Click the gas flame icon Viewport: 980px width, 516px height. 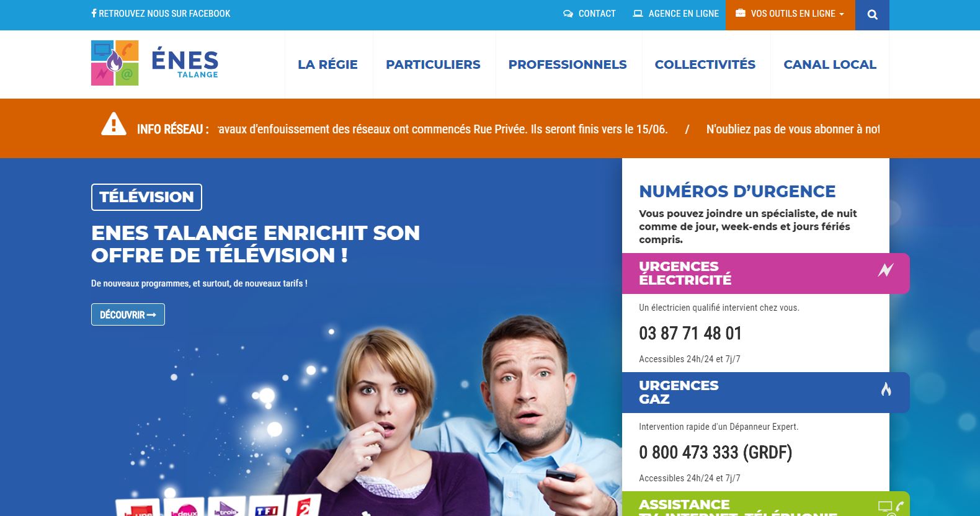pos(886,389)
